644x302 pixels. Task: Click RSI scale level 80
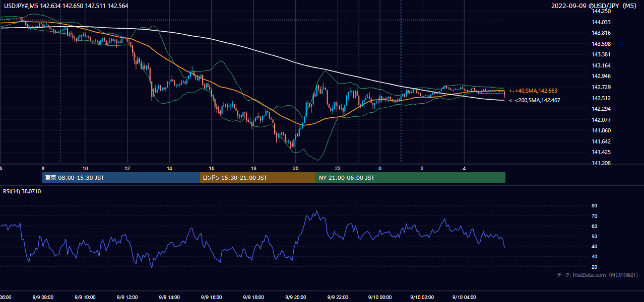coord(594,206)
